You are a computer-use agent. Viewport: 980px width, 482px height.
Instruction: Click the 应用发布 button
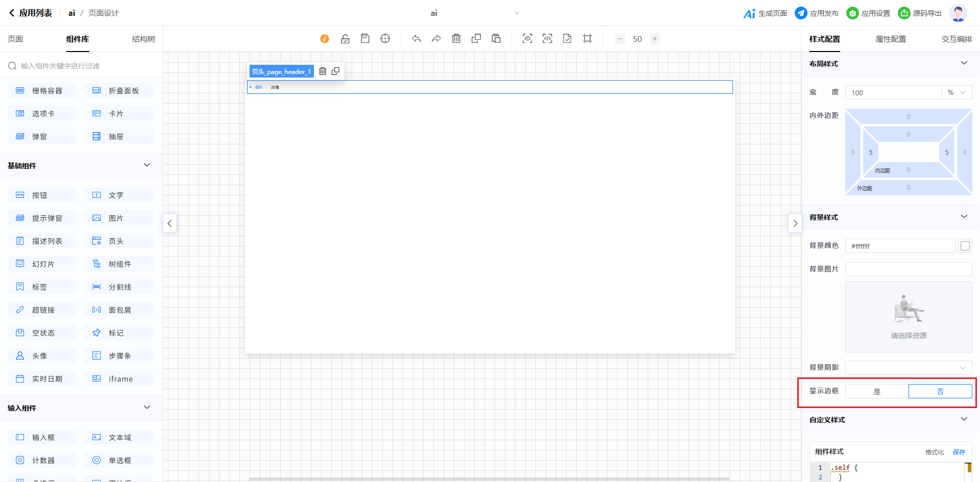(817, 13)
